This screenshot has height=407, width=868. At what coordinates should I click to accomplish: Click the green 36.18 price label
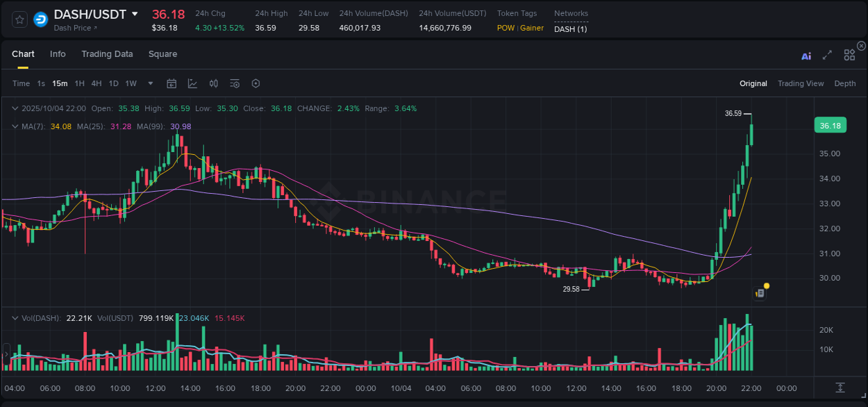[829, 125]
